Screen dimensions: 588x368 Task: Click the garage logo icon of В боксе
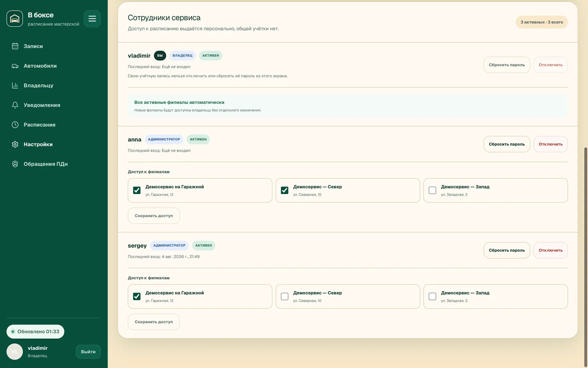(x=15, y=18)
